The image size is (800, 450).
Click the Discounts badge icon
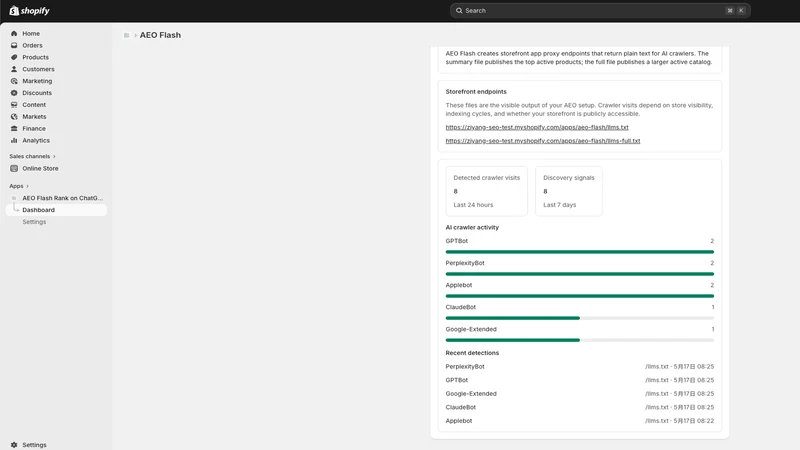pyautogui.click(x=14, y=93)
